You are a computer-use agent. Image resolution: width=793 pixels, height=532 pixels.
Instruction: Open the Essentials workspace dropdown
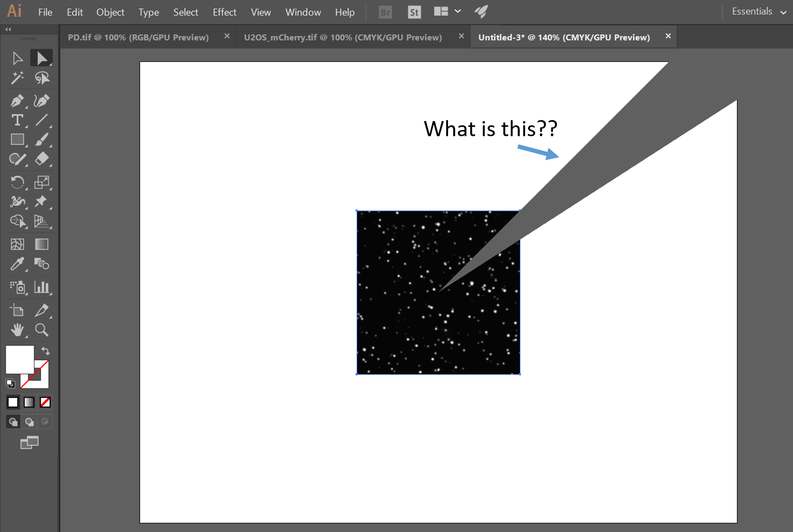pyautogui.click(x=756, y=11)
